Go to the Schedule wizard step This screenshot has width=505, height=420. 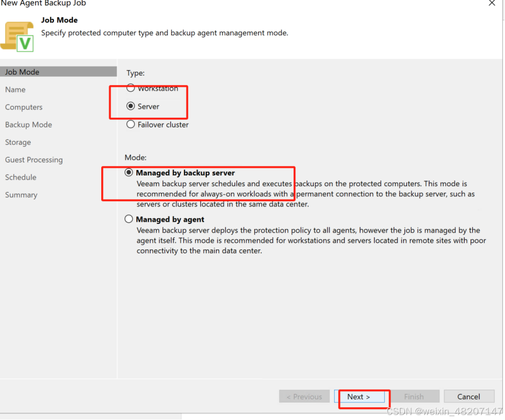tap(21, 177)
